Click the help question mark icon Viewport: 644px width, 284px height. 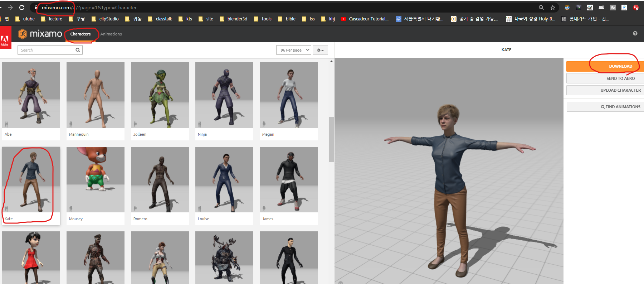[635, 33]
